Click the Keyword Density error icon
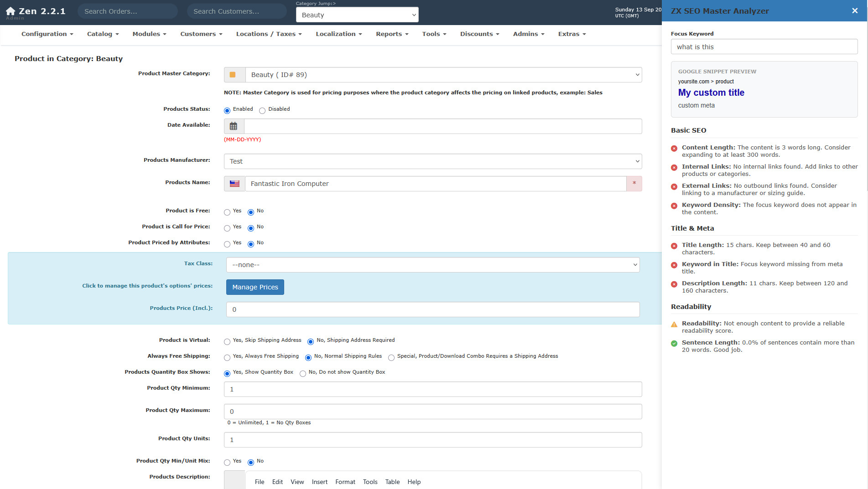The image size is (868, 489). click(x=674, y=206)
